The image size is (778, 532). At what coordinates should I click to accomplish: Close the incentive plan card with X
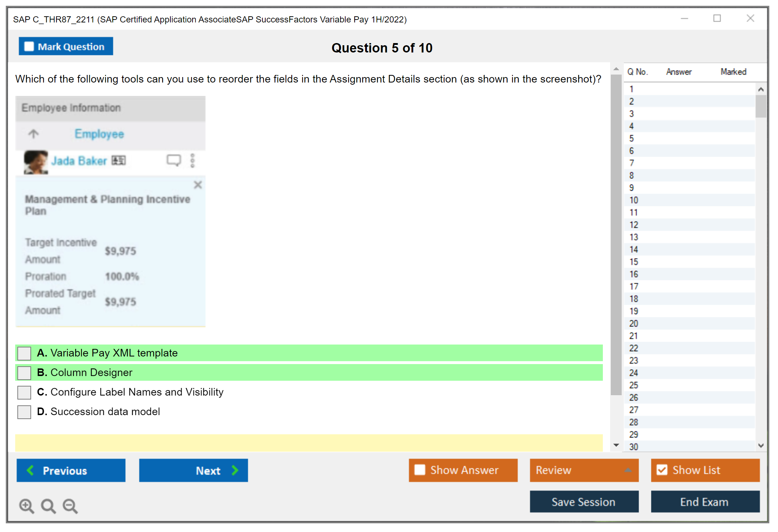pyautogui.click(x=198, y=185)
